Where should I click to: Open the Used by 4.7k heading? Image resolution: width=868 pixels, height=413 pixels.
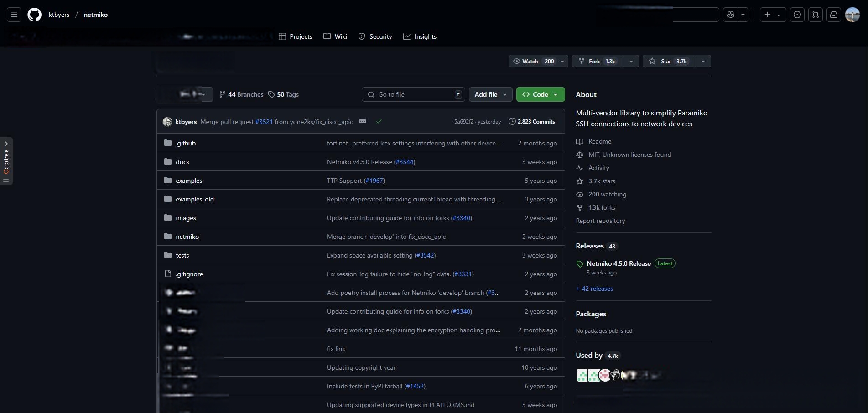pyautogui.click(x=598, y=356)
